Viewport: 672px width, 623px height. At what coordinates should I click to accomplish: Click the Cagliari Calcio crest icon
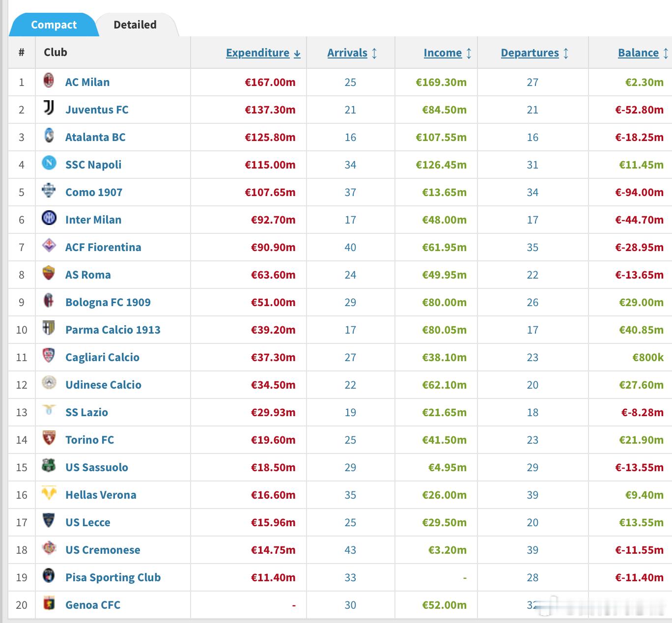point(49,355)
